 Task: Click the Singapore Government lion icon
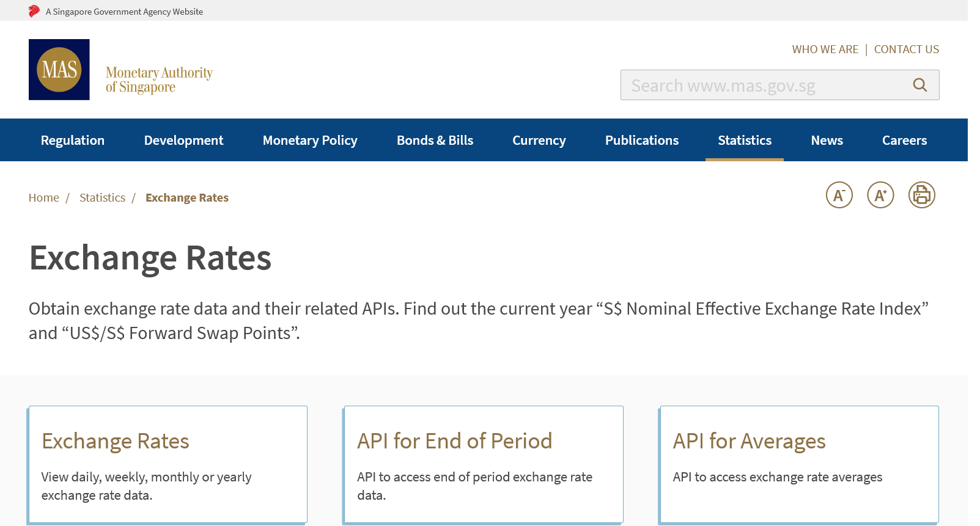point(34,12)
